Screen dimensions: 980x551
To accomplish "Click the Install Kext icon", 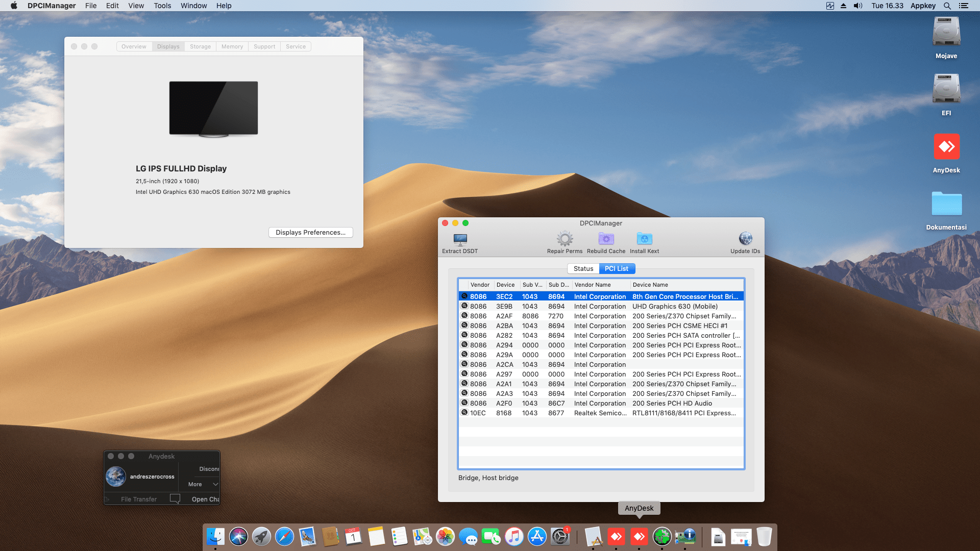I will click(x=644, y=239).
